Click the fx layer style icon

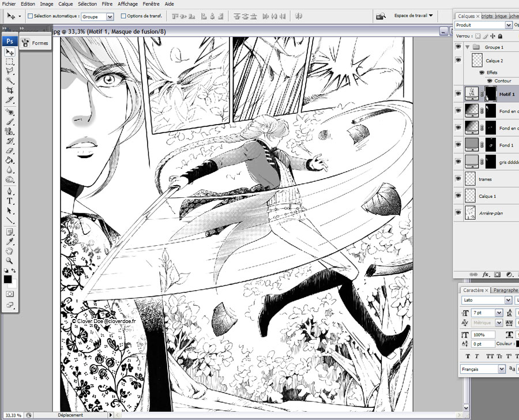[485, 275]
